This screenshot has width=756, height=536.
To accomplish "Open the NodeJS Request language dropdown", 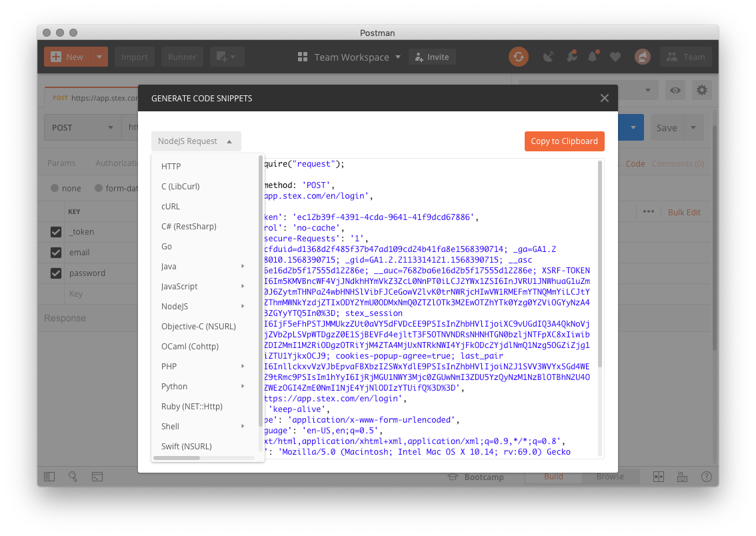I will (196, 141).
